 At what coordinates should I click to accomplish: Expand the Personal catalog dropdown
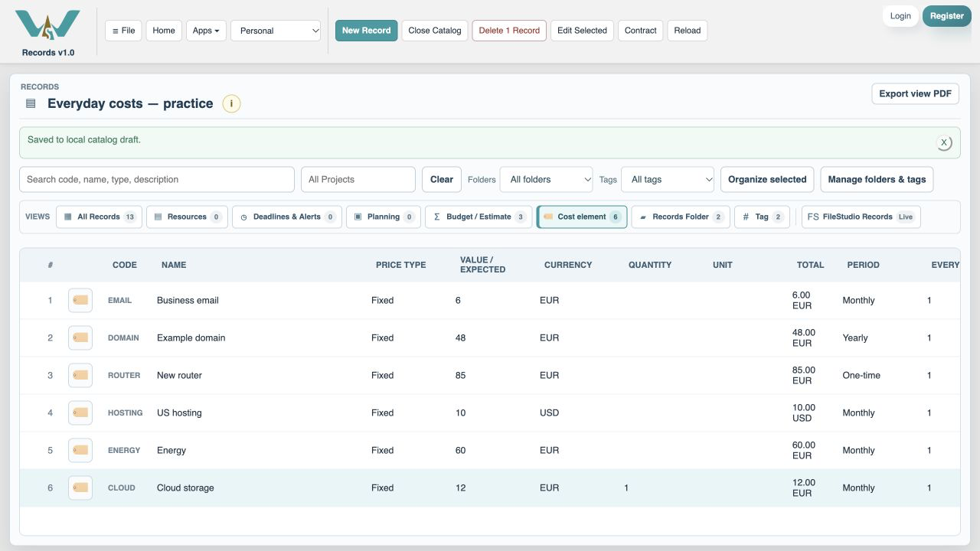pos(276,31)
